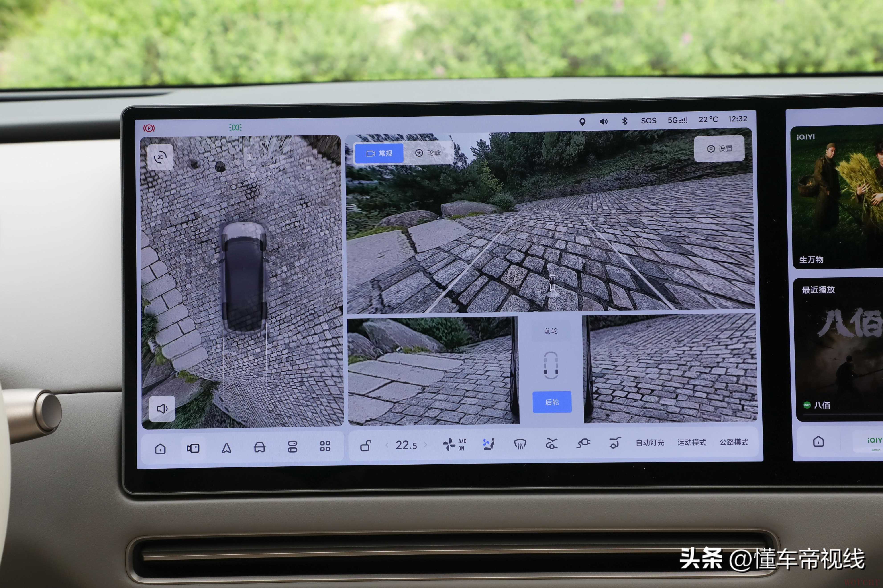The height and width of the screenshot is (588, 883).
Task: Open the home screen from bottom dock
Action: coord(160,449)
